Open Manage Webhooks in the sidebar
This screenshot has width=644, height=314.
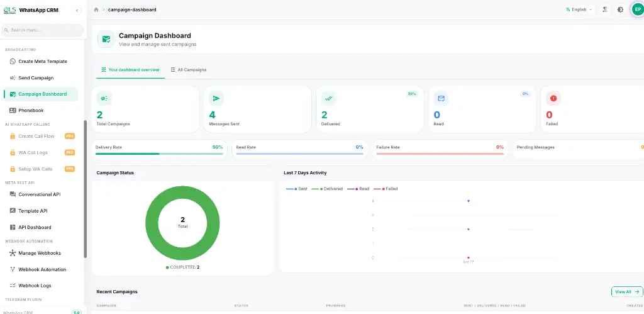[41, 253]
